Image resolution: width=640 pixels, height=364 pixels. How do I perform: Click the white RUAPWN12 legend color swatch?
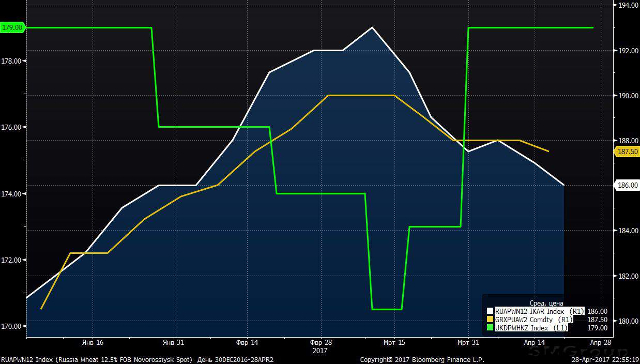point(491,311)
